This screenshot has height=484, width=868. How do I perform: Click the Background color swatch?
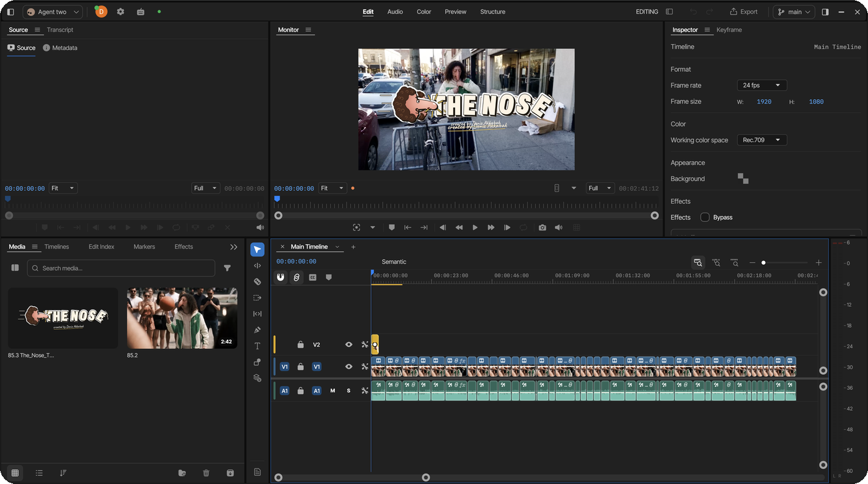click(743, 178)
